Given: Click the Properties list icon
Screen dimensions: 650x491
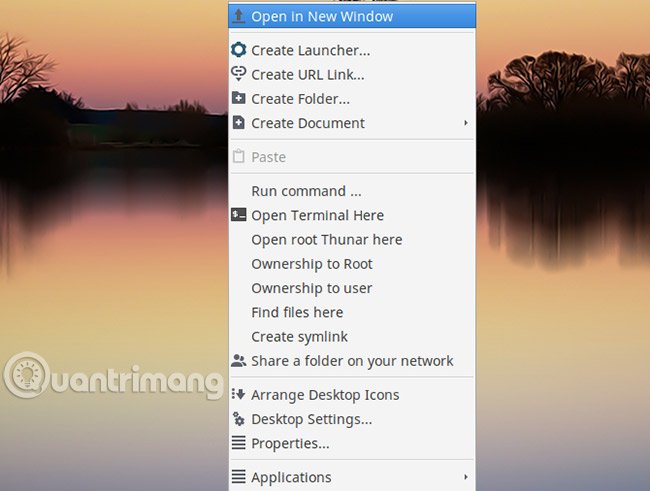Looking at the screenshot, I should [238, 443].
